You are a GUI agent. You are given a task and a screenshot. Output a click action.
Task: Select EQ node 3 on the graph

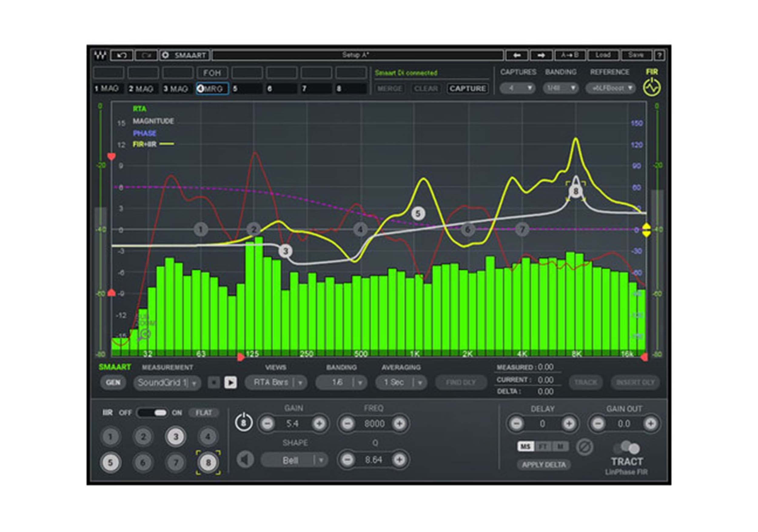tap(286, 251)
